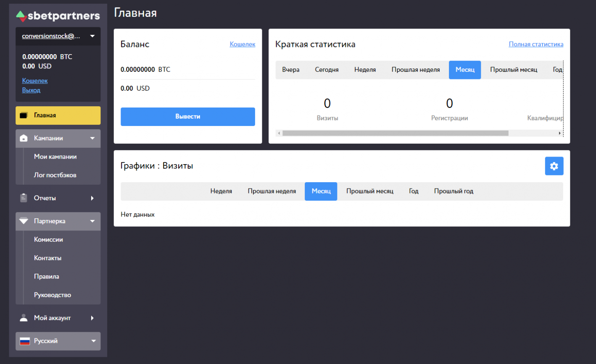
Task: Select Месяц in Краткая статистика
Action: (x=465, y=70)
